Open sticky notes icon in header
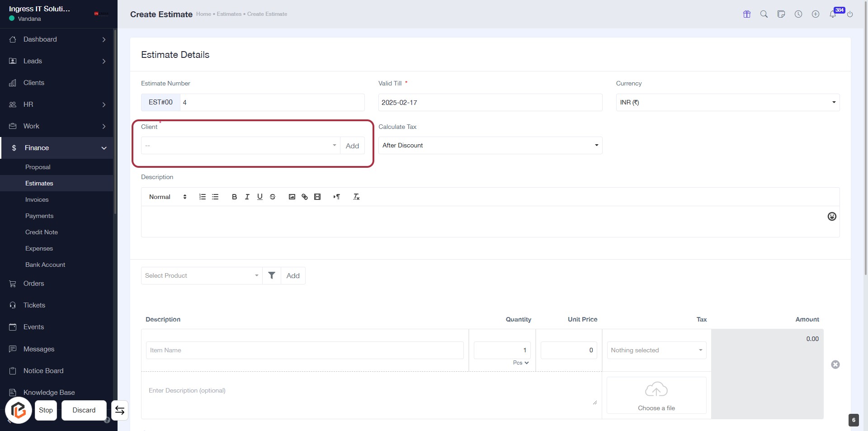This screenshot has width=868, height=431. [x=781, y=14]
